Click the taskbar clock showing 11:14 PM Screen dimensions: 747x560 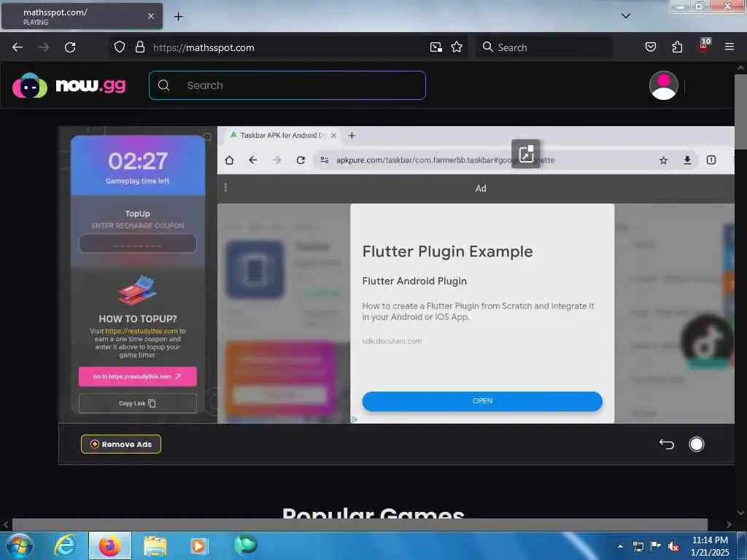tap(710, 546)
